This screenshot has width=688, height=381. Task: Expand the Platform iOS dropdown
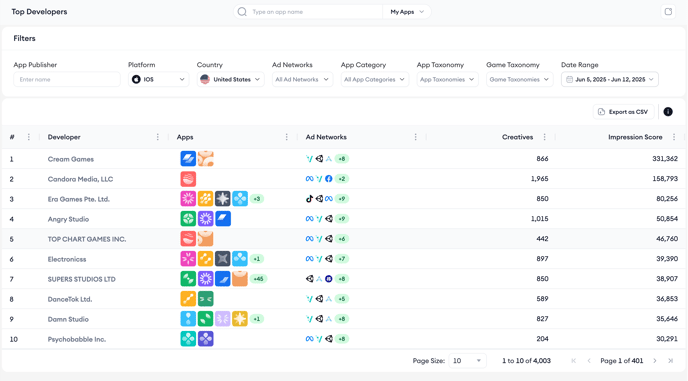[158, 79]
